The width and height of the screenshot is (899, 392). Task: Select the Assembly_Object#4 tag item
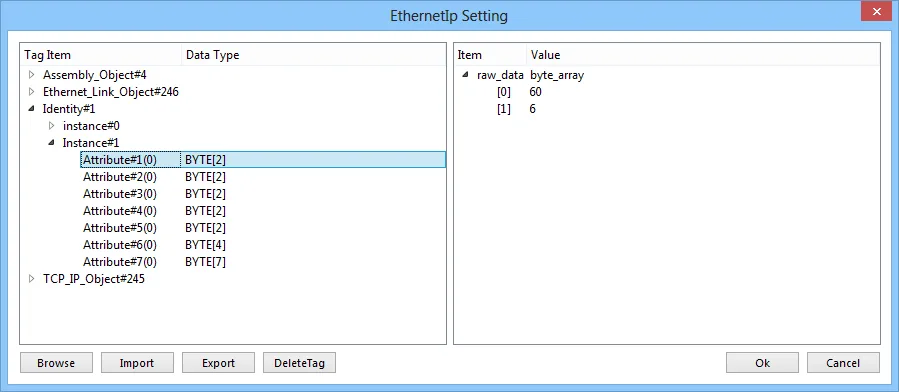click(95, 75)
